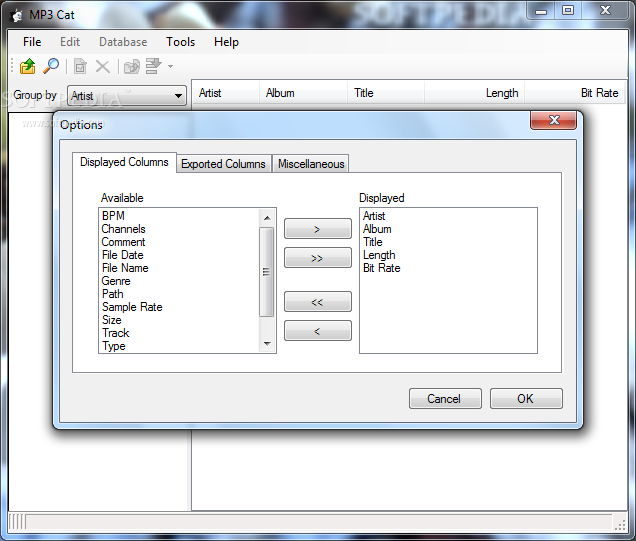This screenshot has width=636, height=541.
Task: Click the Available list scrollbar thumb
Action: [266, 272]
